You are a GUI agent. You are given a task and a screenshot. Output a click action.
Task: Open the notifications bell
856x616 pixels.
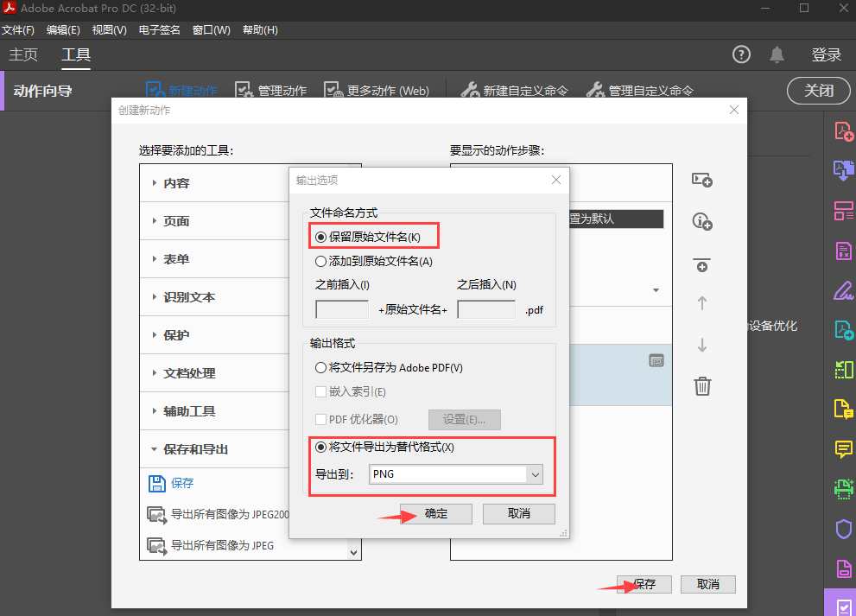point(777,54)
